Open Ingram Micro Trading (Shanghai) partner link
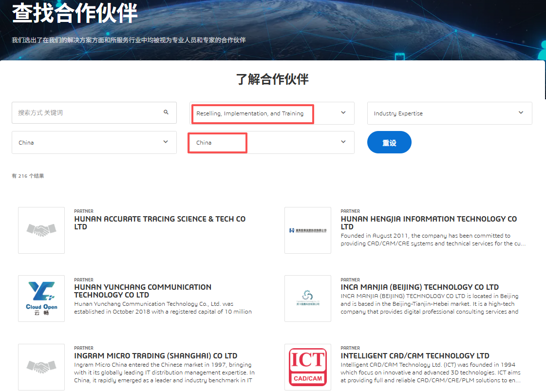This screenshot has height=392, width=546. [x=156, y=356]
